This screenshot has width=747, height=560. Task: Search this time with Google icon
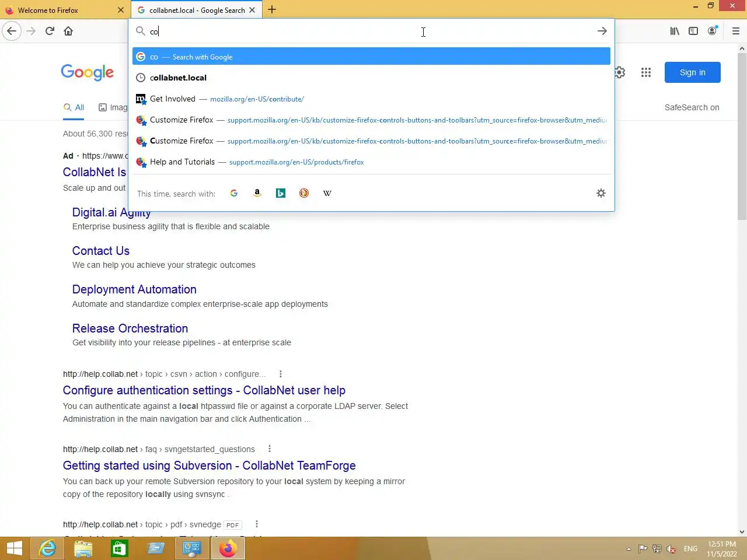[234, 193]
